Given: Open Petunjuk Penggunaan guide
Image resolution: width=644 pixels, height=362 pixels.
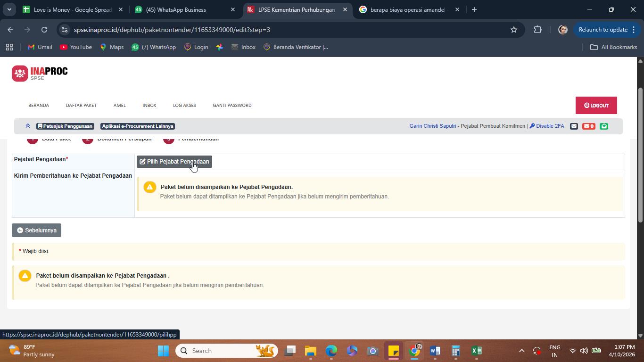Looking at the screenshot, I should 65,126.
